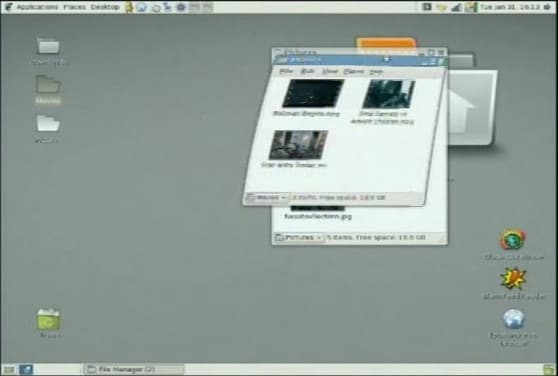Click the .jpg file name in the Pictures window
The width and height of the screenshot is (558, 376).
(x=318, y=216)
